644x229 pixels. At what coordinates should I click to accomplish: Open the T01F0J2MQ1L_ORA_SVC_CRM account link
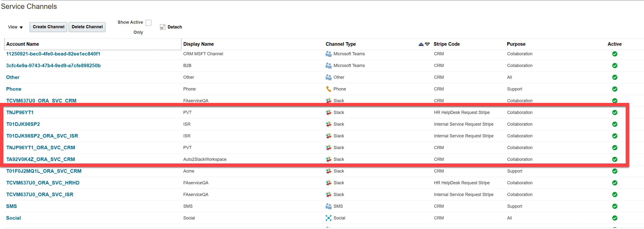(x=44, y=171)
